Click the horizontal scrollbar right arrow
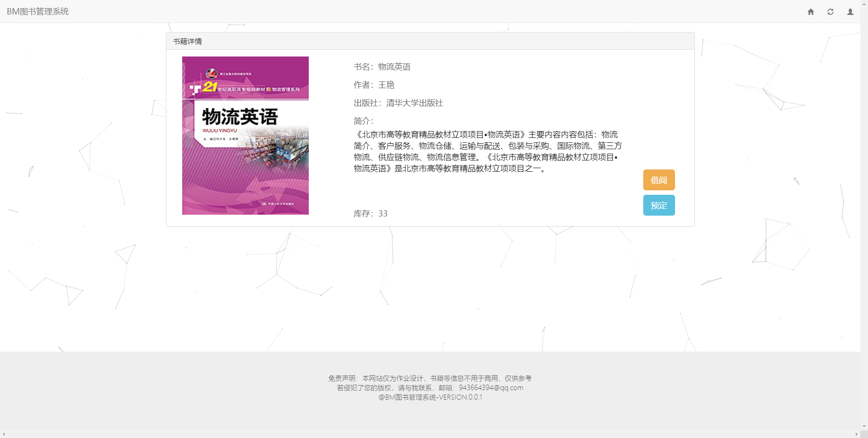Image resolution: width=868 pixels, height=438 pixels. (x=856, y=434)
